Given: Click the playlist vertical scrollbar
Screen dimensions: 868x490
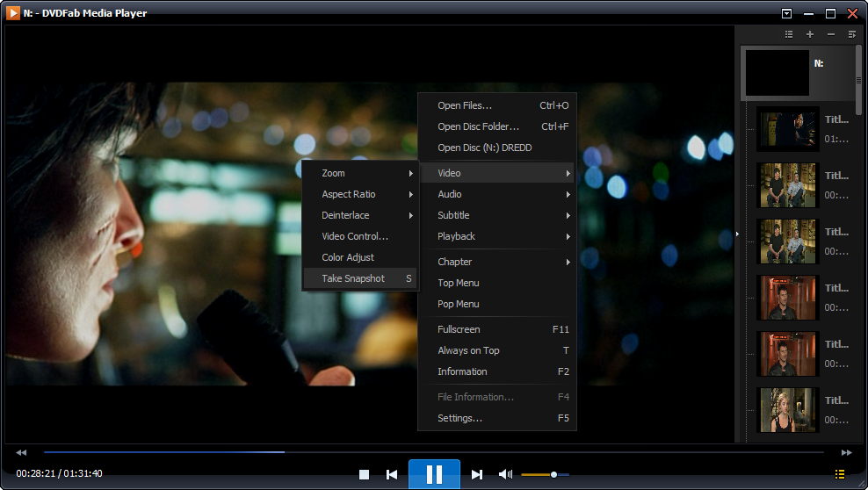Looking at the screenshot, I should (858, 80).
